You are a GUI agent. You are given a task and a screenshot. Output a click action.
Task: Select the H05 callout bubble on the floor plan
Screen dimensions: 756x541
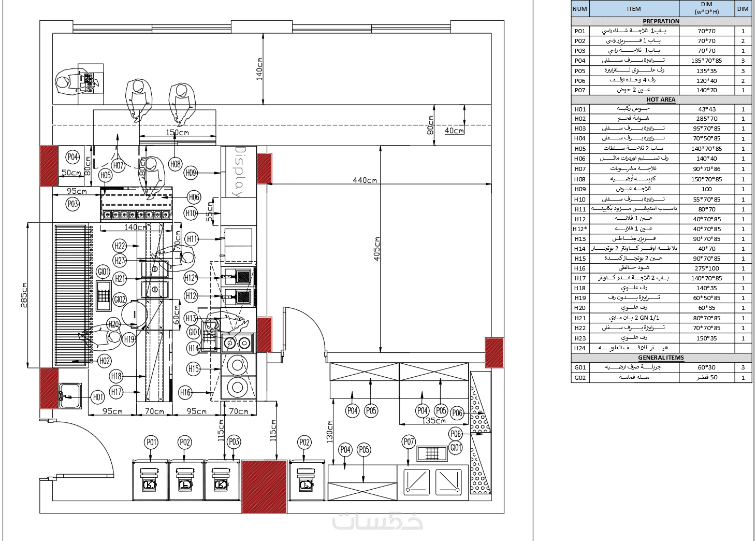pyautogui.click(x=106, y=175)
